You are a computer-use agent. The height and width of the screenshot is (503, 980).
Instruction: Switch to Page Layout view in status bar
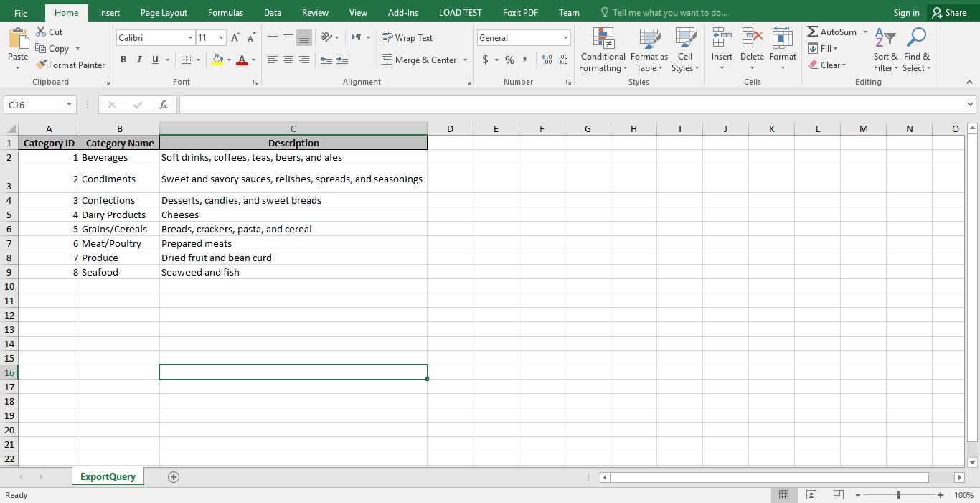(811, 495)
